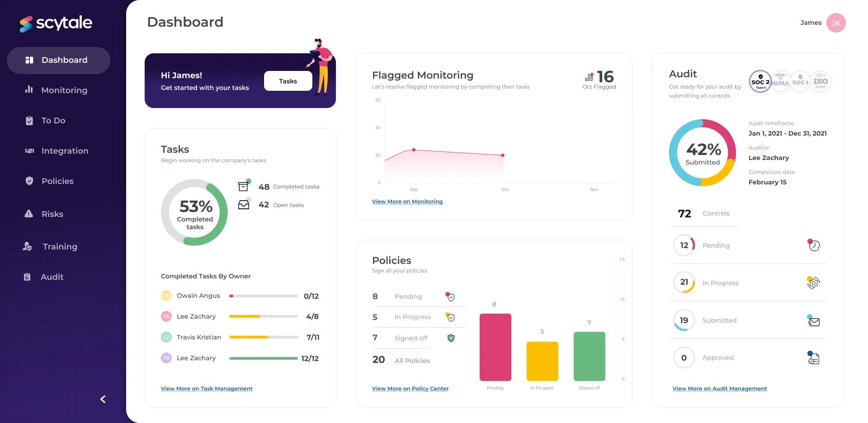Click the Signed off policies shield icon
Viewport: 868px width, 423px height.
[451, 338]
